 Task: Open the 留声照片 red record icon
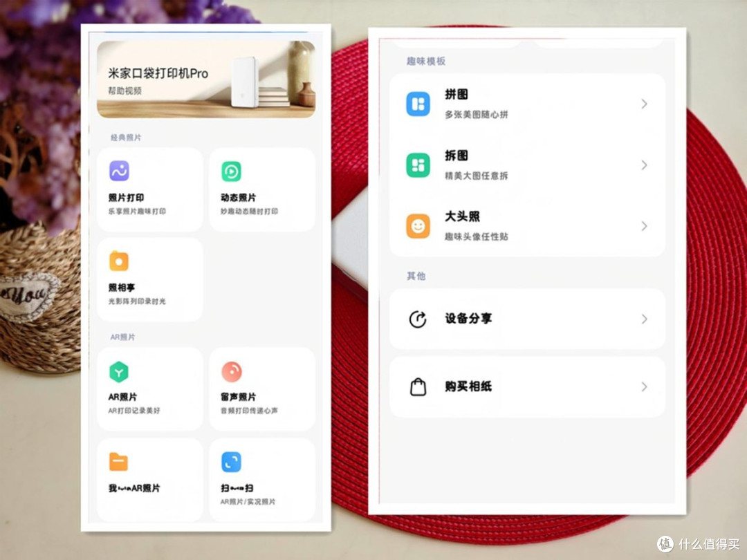click(232, 372)
